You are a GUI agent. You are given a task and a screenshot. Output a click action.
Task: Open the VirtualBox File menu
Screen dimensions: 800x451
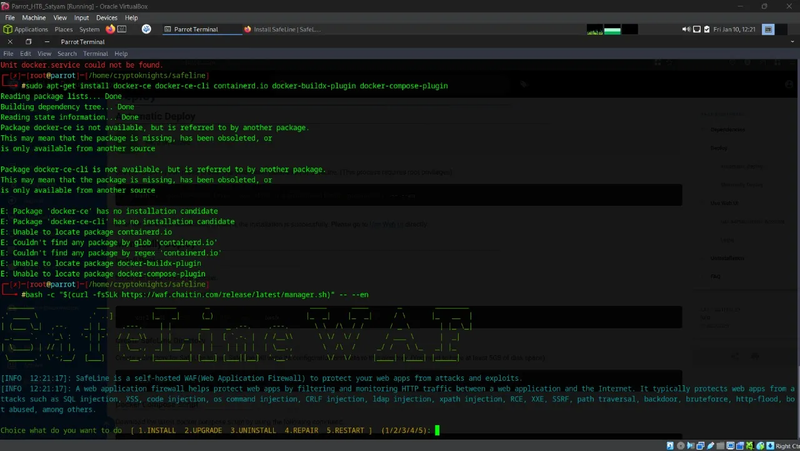(x=10, y=17)
